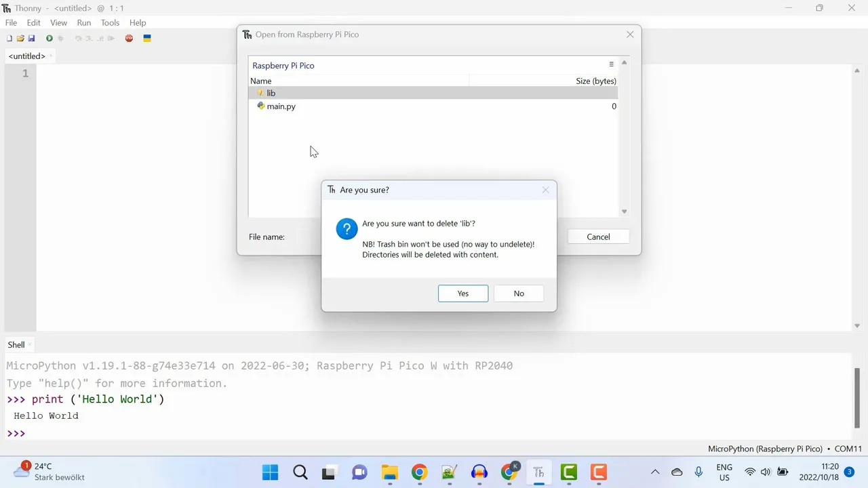Click the orange Camtasia recorder taskbar icon
The height and width of the screenshot is (488, 868).
tap(598, 472)
